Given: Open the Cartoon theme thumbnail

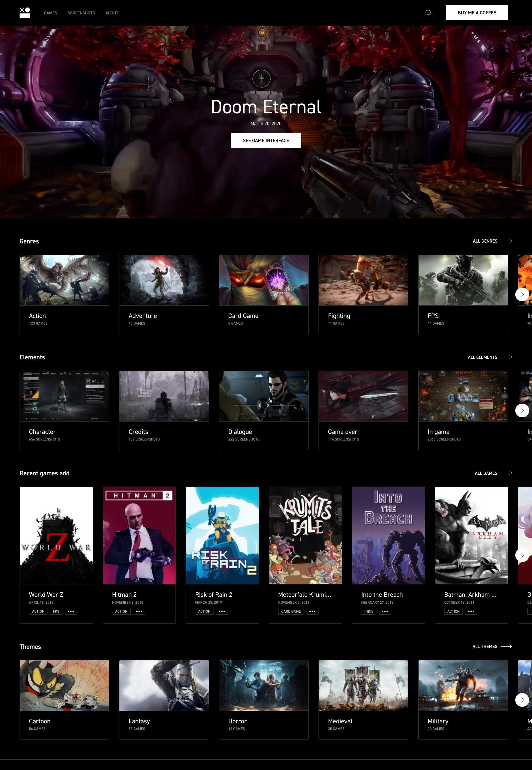Looking at the screenshot, I should point(64,685).
